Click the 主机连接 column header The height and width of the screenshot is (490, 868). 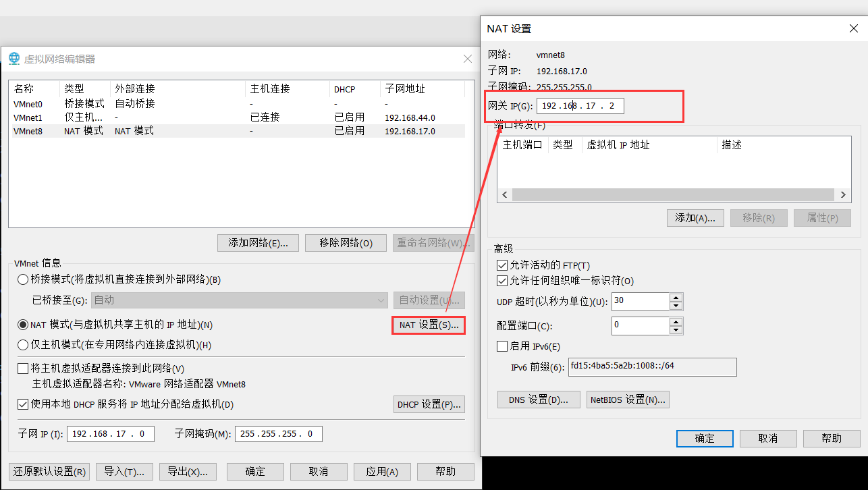288,89
